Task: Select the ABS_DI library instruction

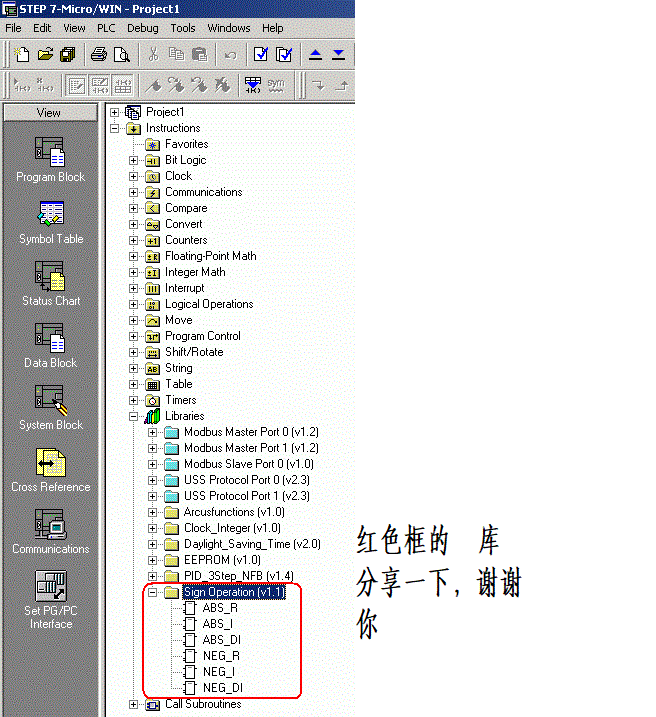Action: [x=222, y=640]
